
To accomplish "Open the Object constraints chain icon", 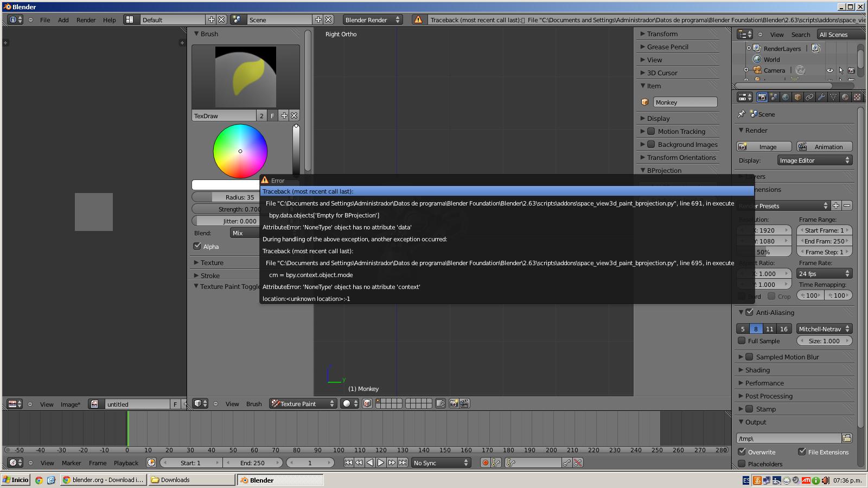I will pos(809,97).
